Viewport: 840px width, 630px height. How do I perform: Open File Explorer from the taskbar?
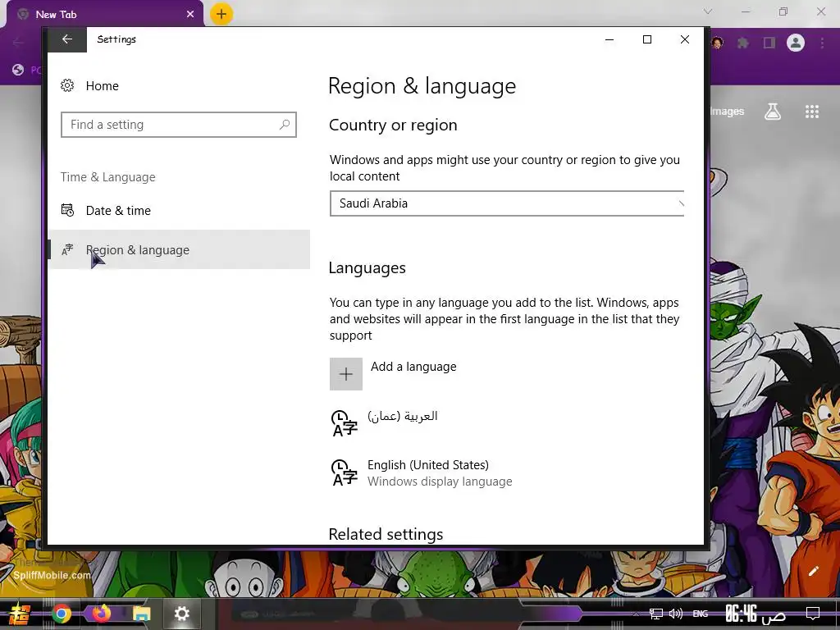[142, 614]
